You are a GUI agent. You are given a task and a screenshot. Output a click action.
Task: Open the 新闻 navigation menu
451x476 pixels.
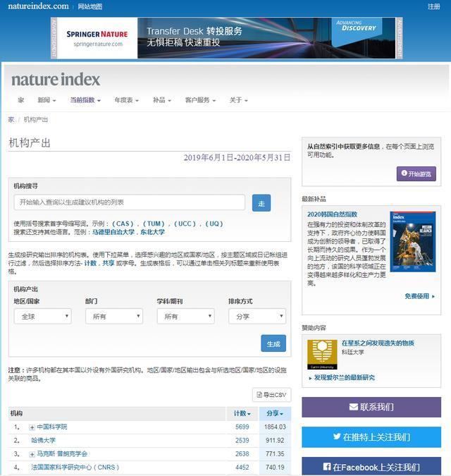(x=47, y=100)
